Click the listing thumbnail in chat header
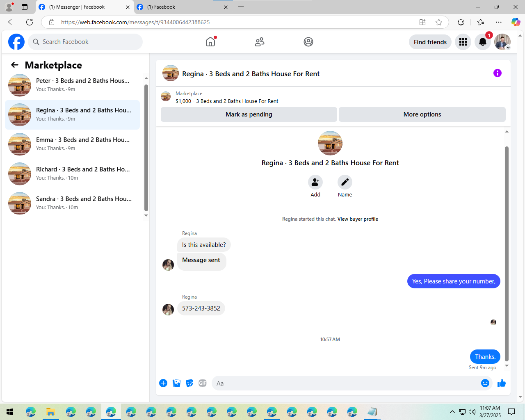 pyautogui.click(x=171, y=73)
